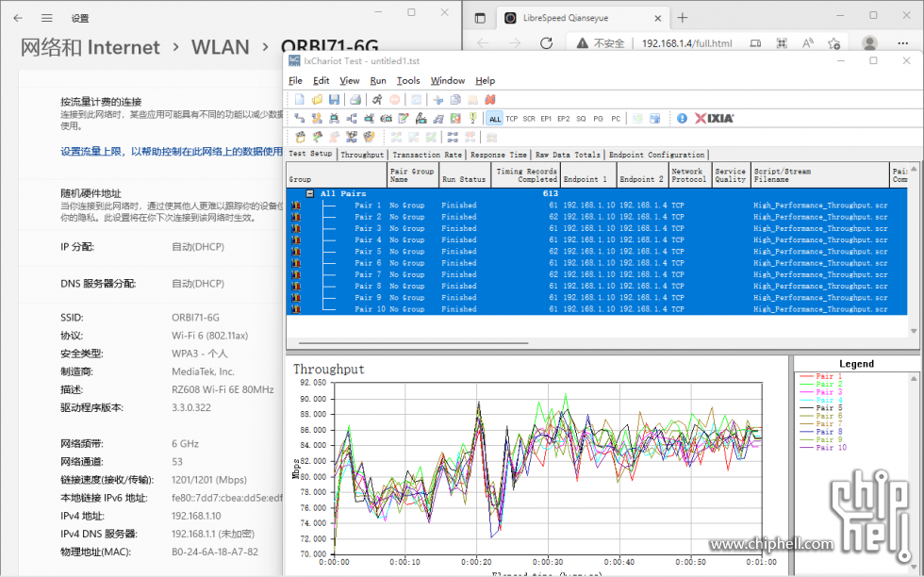Viewport: 924px width, 577px height.
Task: Refresh the LibreSpeed browser page
Action: pyautogui.click(x=546, y=43)
